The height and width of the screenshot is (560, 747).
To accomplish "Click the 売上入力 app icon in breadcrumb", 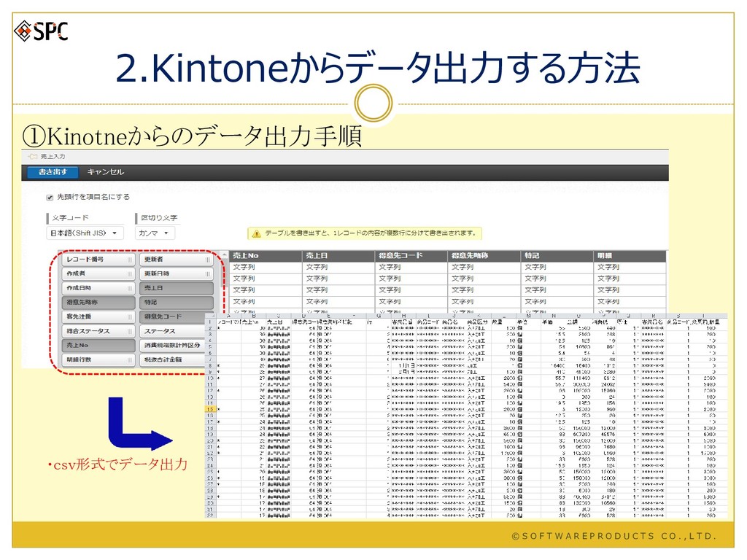I will [x=32, y=156].
